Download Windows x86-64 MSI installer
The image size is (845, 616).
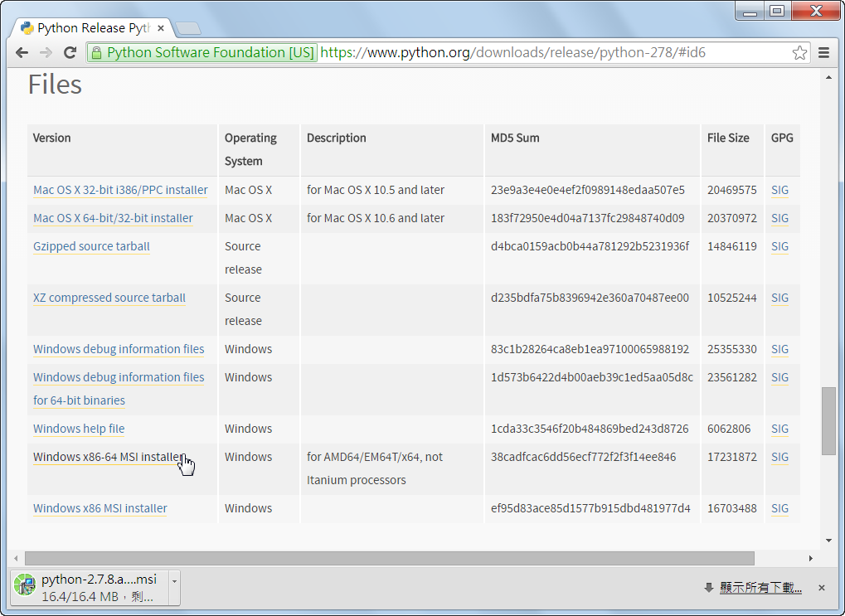point(108,457)
